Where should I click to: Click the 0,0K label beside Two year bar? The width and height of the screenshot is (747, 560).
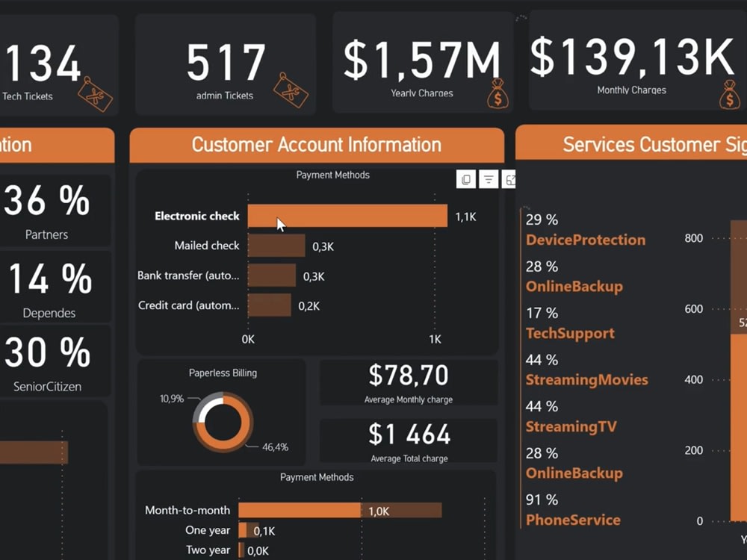(x=258, y=551)
